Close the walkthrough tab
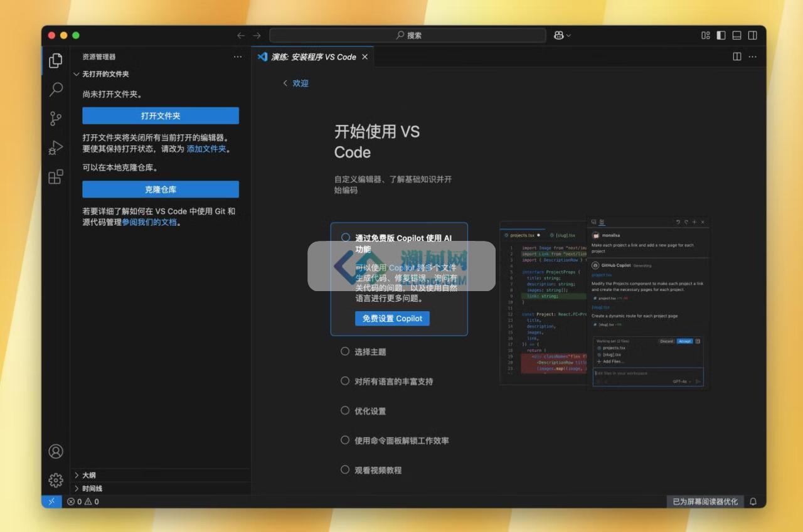Viewport: 803px width, 532px height. pyautogui.click(x=364, y=56)
